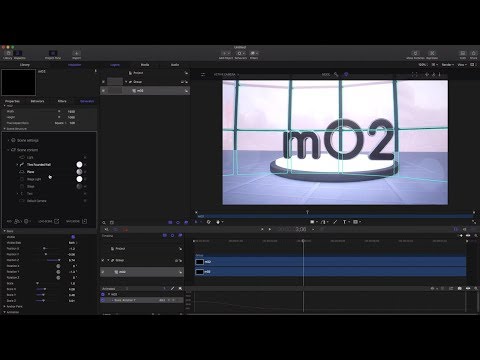Select the 3D transform tool below the canvas
The height and width of the screenshot is (360, 480).
tap(209, 222)
